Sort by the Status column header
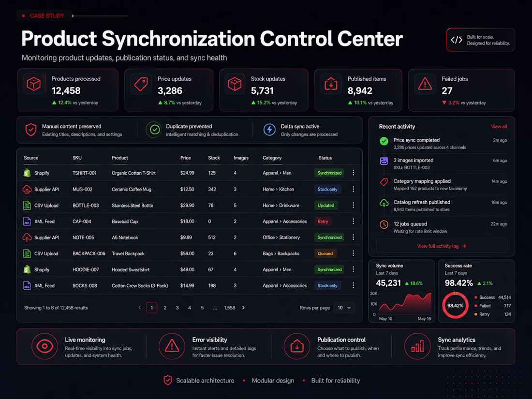532x399 pixels. [325, 158]
